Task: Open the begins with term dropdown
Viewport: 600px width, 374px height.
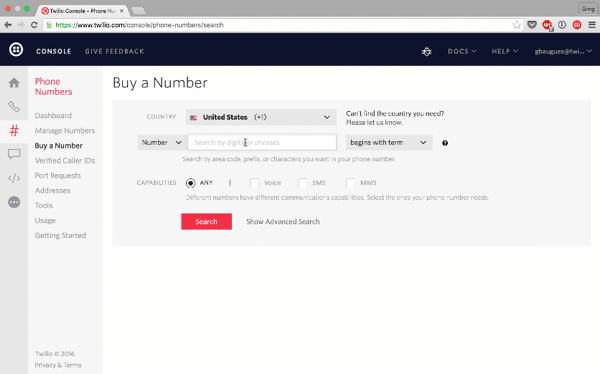Action: pos(389,142)
